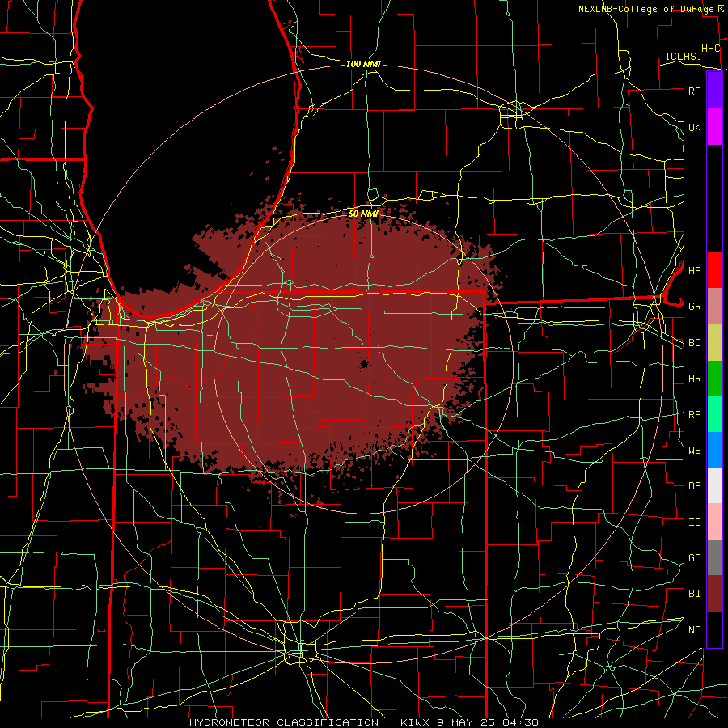The height and width of the screenshot is (728, 728).
Task: Click the [CLAS] units label
Action: click(684, 57)
